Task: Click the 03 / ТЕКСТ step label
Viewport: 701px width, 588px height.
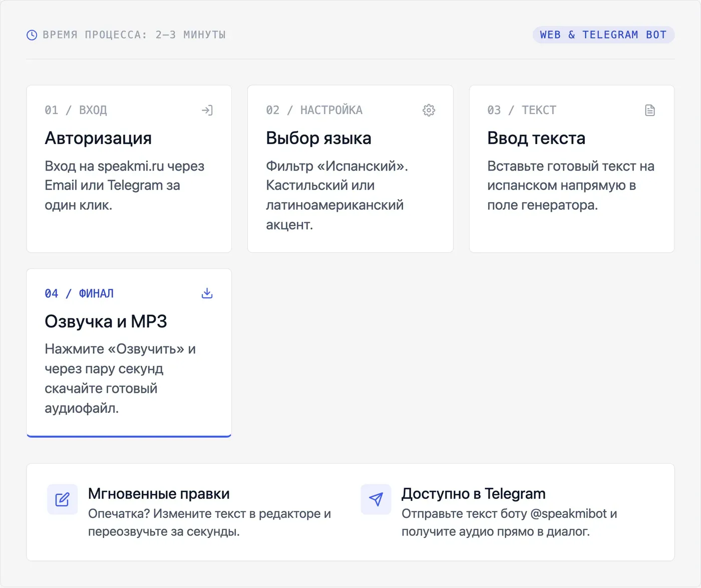Action: pyautogui.click(x=522, y=110)
